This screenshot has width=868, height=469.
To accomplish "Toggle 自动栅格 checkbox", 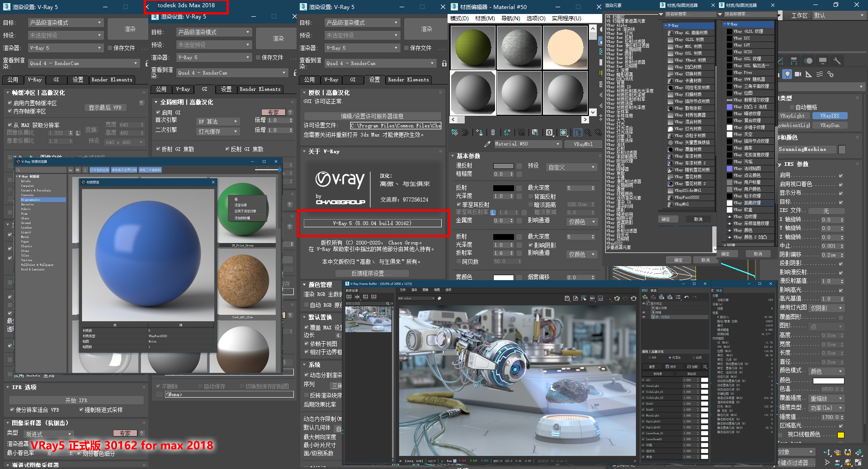I will coord(792,107).
